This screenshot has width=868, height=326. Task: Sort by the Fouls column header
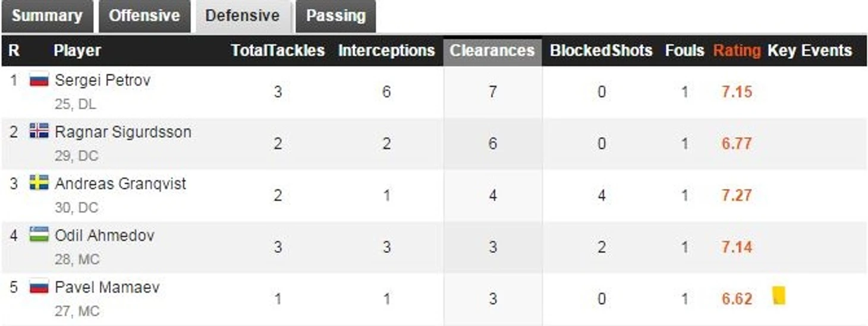[684, 51]
